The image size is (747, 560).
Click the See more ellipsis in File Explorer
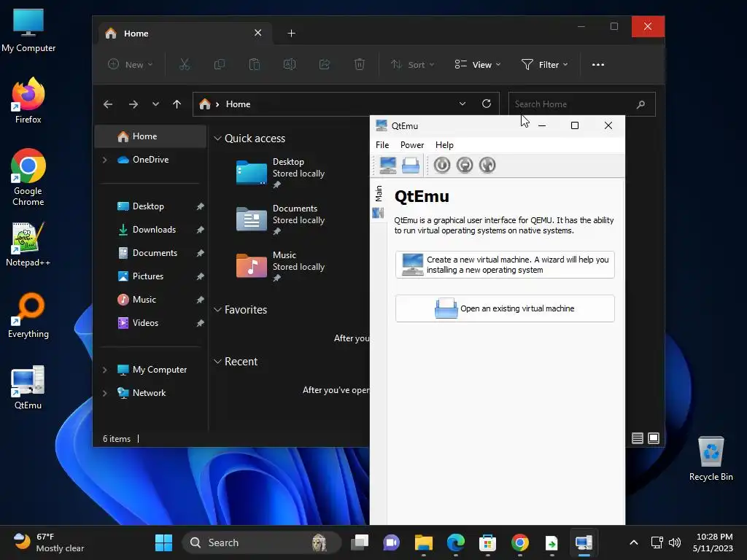pos(598,64)
